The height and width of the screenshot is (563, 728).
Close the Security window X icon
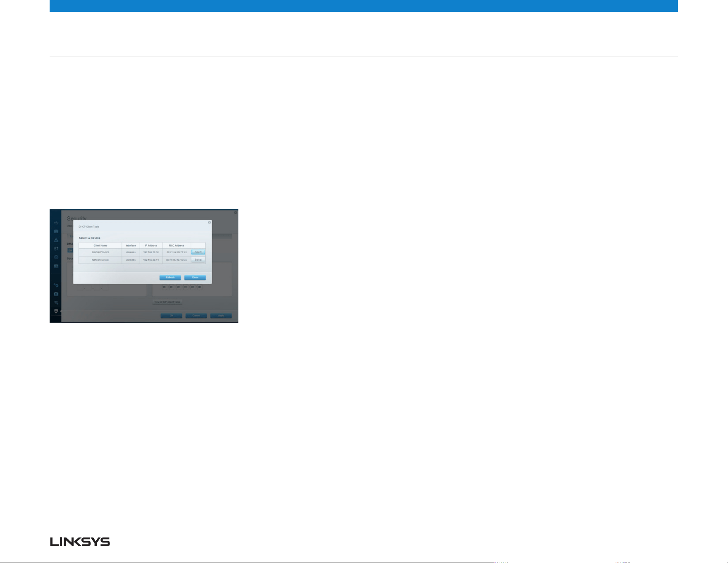(x=236, y=213)
